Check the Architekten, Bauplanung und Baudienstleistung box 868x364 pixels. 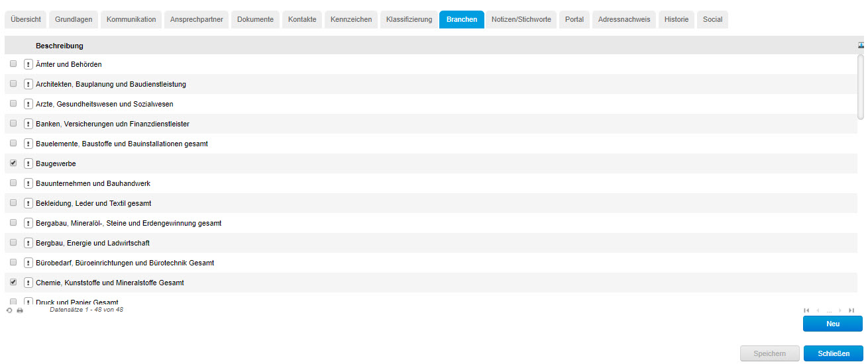coord(13,83)
